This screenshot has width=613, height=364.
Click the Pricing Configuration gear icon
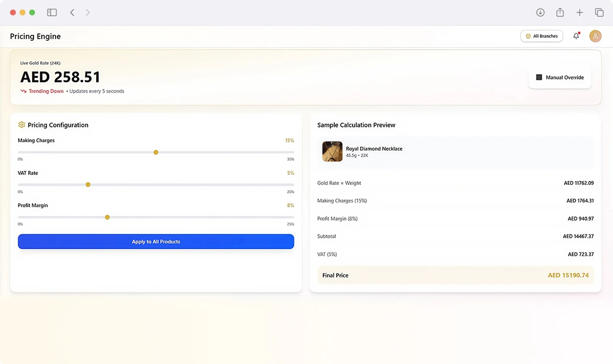coord(22,125)
